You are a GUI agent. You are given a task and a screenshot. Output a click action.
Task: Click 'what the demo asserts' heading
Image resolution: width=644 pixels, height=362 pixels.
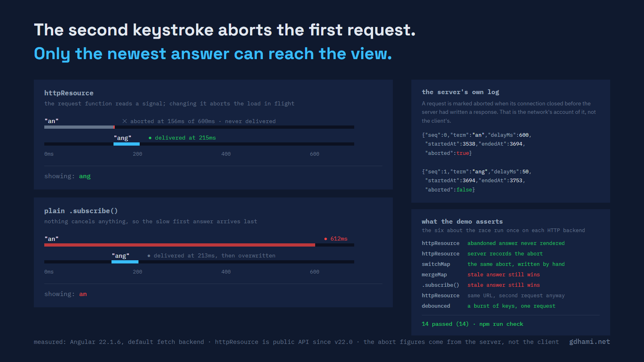[x=462, y=222]
